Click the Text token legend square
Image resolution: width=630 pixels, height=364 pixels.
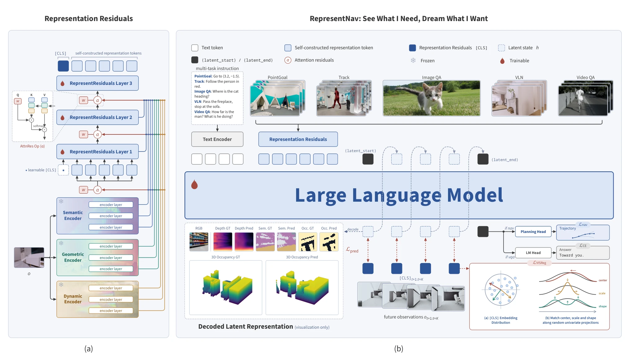point(195,48)
